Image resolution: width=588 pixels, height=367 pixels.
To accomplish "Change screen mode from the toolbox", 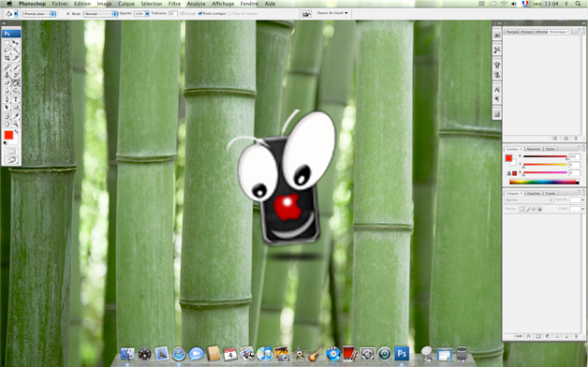I will pyautogui.click(x=11, y=160).
